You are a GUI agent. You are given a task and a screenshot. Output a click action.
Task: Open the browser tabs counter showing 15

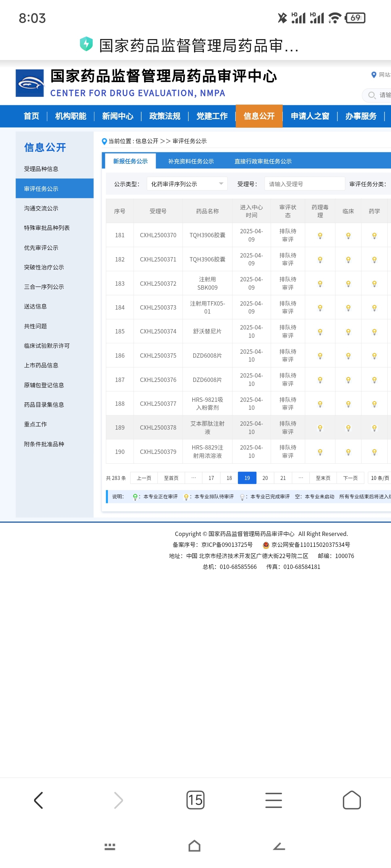pyautogui.click(x=195, y=800)
